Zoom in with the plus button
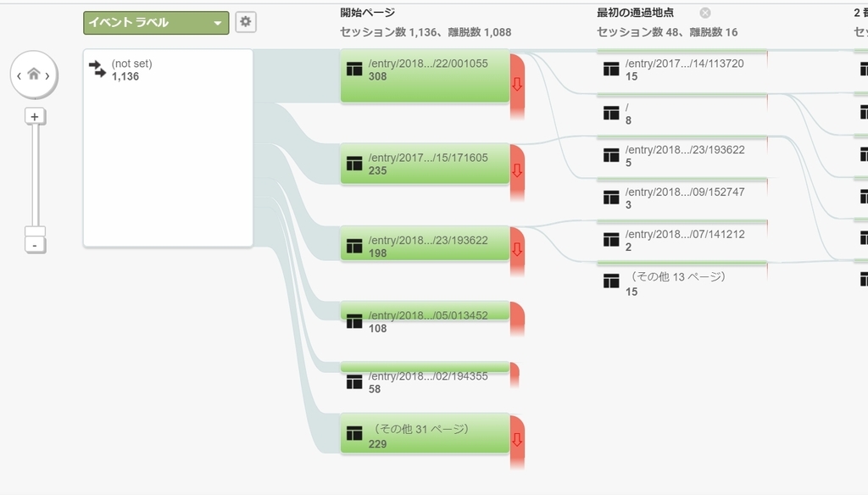This screenshot has width=868, height=495. (x=35, y=117)
